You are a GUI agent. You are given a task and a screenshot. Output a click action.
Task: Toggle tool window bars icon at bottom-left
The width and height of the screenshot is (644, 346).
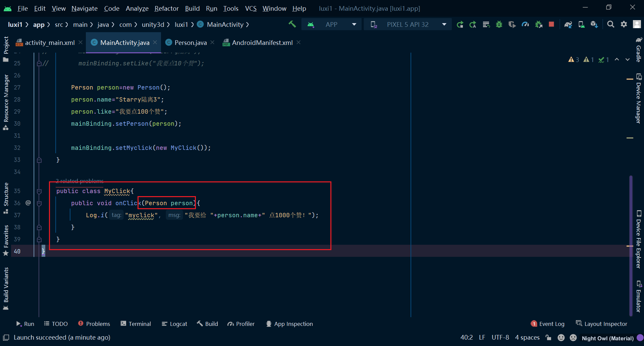click(x=6, y=337)
